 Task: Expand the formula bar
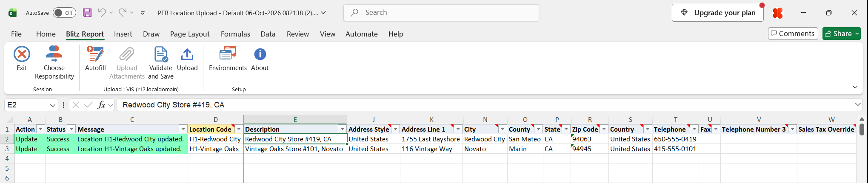point(858,104)
